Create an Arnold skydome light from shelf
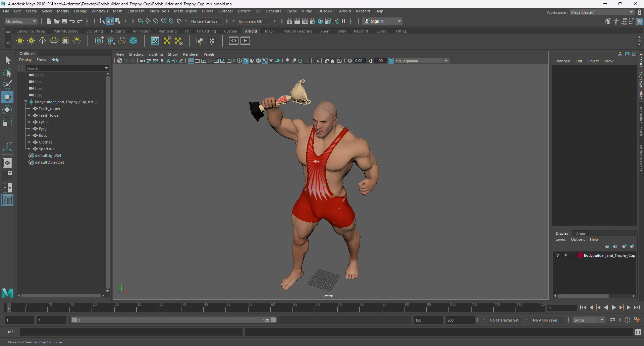 click(x=54, y=41)
